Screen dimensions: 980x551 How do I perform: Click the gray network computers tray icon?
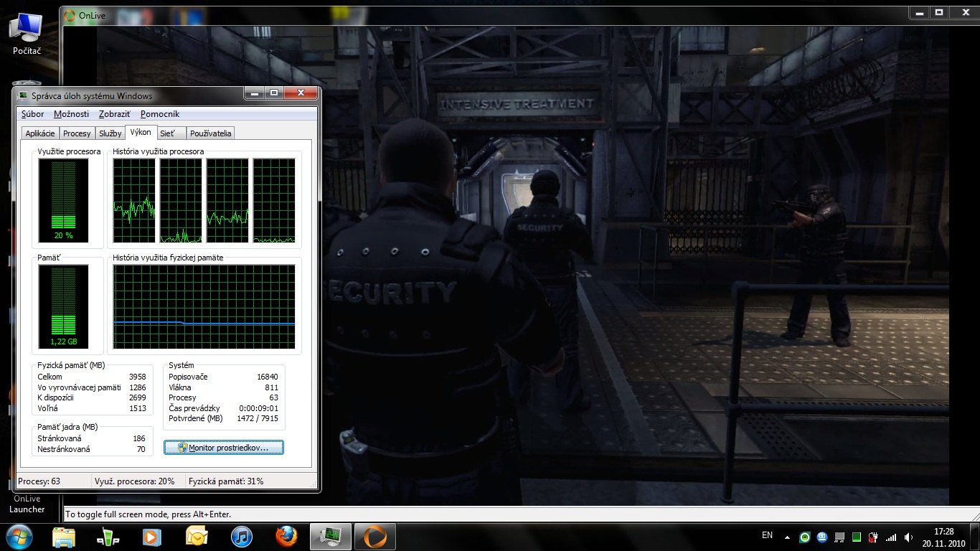tap(839, 537)
